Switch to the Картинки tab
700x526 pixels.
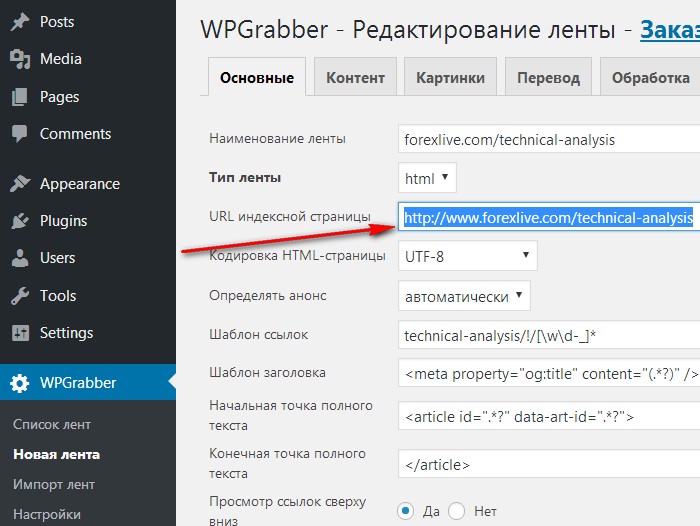[x=450, y=78]
